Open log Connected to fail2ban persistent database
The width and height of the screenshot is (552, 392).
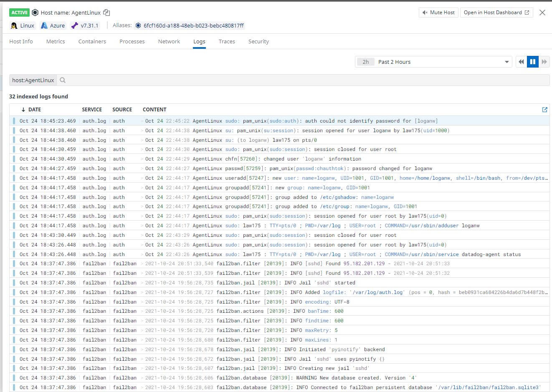click(x=279, y=387)
